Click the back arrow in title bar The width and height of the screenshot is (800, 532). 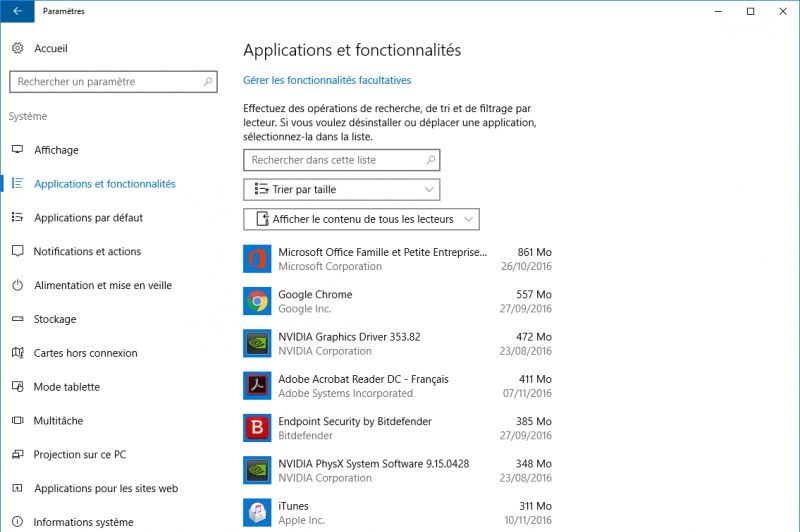tap(17, 11)
